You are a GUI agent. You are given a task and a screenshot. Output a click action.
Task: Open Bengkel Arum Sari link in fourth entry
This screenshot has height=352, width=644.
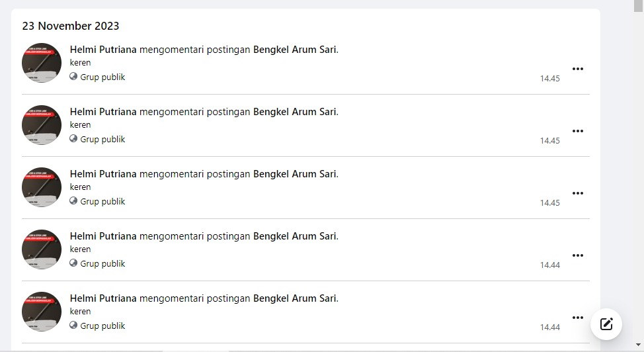[x=295, y=236]
